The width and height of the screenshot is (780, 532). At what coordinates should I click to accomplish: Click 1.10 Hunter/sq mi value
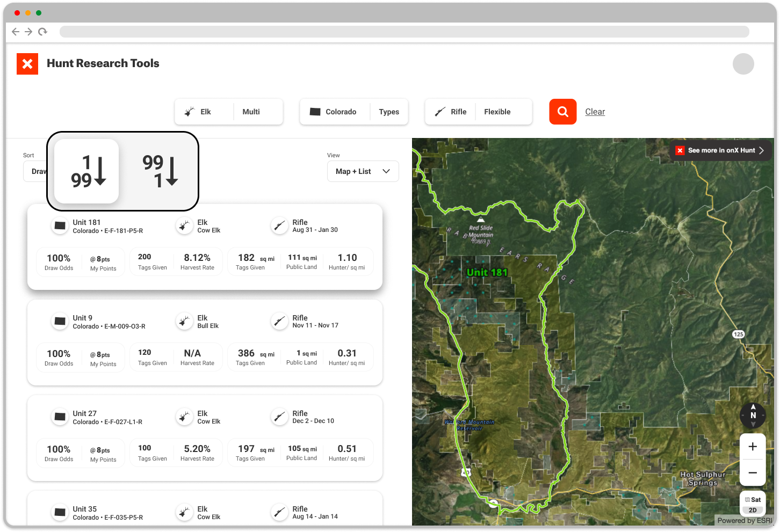pyautogui.click(x=347, y=261)
